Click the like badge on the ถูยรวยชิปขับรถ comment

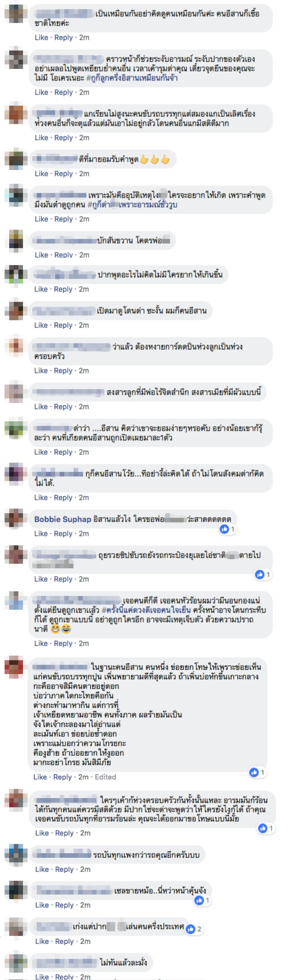tap(263, 574)
